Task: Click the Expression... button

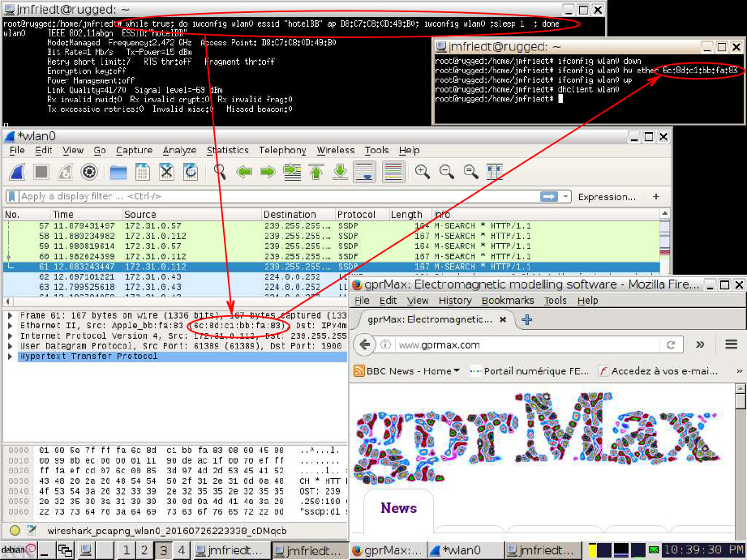Action: 607,197
